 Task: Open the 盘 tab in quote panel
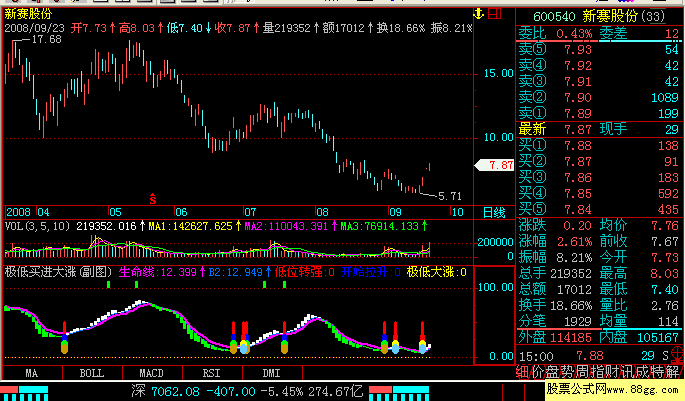point(552,372)
